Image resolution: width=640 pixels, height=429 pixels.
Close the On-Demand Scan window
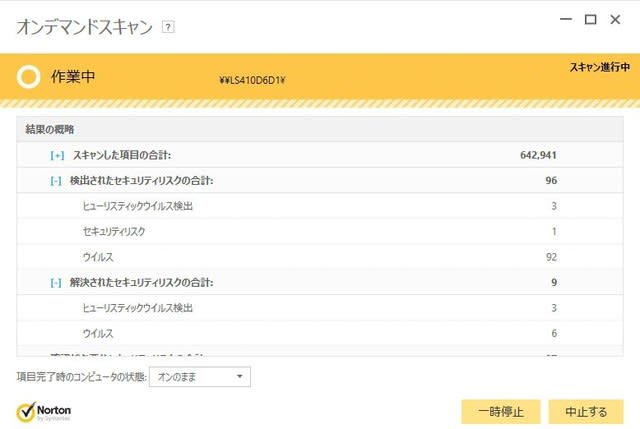tap(618, 19)
